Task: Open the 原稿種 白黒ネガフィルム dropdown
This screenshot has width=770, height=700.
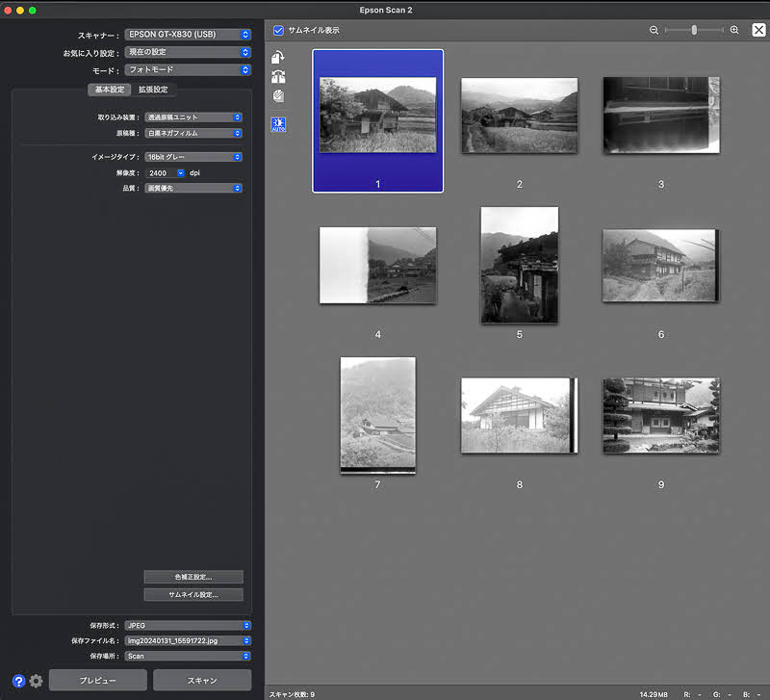Action: tap(193, 133)
